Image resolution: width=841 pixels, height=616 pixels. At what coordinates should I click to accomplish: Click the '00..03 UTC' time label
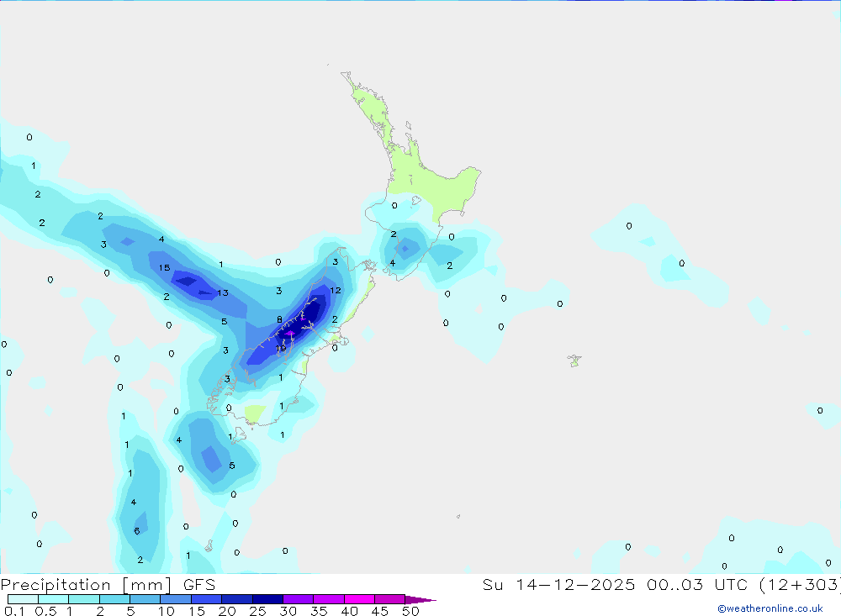click(696, 585)
